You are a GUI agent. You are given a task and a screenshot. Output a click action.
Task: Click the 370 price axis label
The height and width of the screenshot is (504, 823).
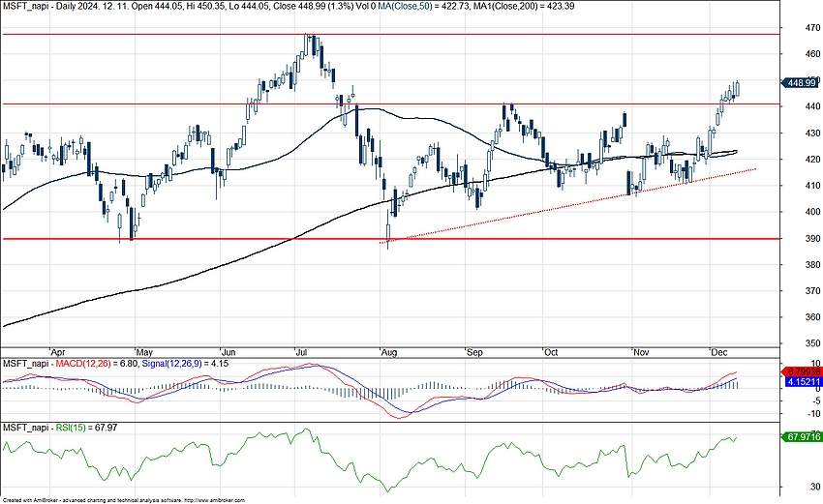(813, 290)
